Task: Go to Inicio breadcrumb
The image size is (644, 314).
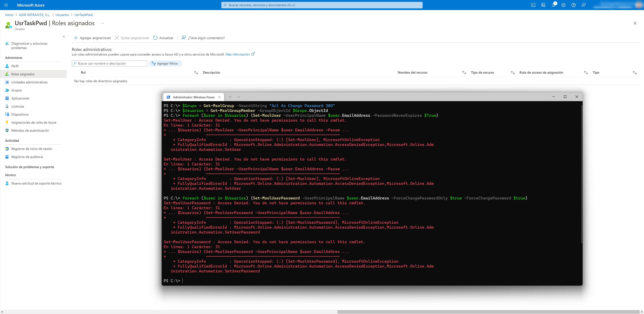Action: pos(9,15)
